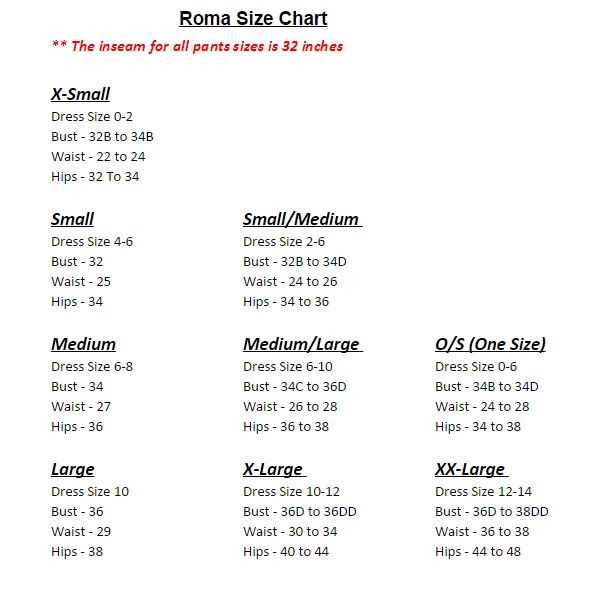Click the Medium/Large heading
This screenshot has width=603, height=603.
301,345
